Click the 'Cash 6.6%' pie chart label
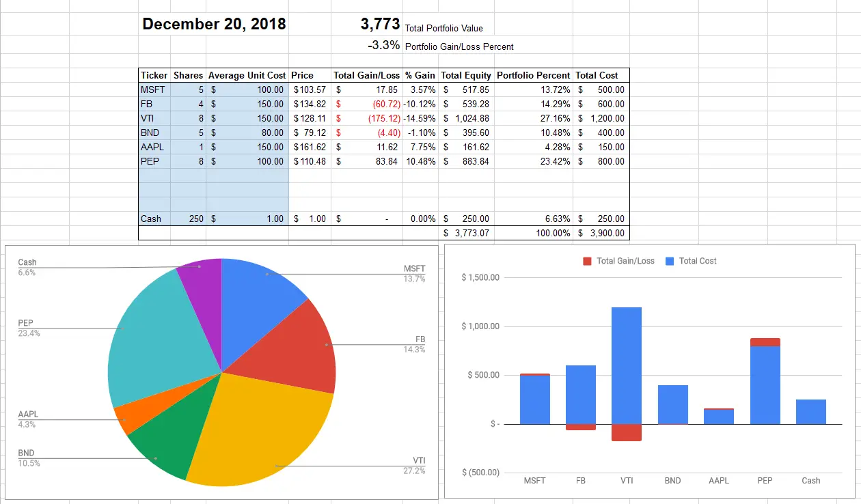Image resolution: width=861 pixels, height=504 pixels. [x=27, y=267]
